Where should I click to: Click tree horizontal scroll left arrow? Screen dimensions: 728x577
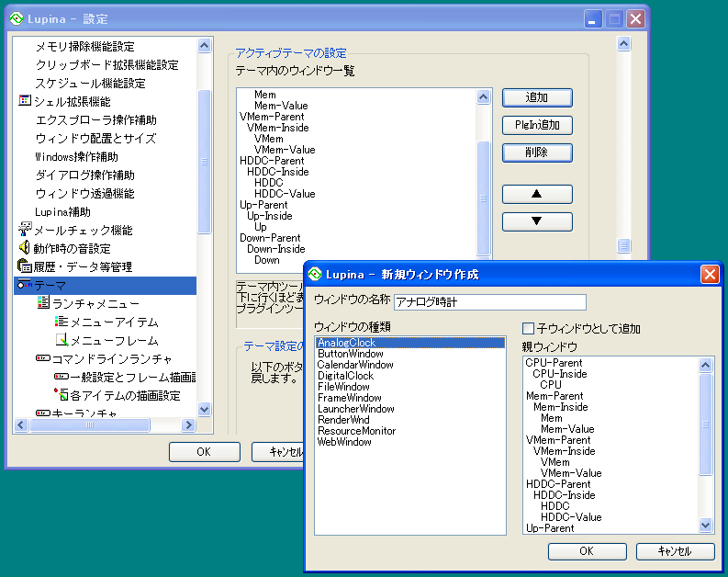[x=21, y=424]
